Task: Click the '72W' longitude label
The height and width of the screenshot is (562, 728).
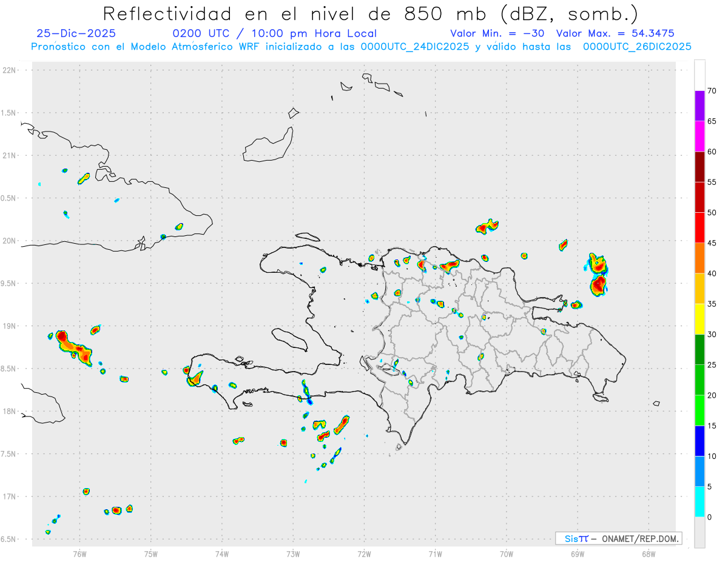Action: (364, 554)
